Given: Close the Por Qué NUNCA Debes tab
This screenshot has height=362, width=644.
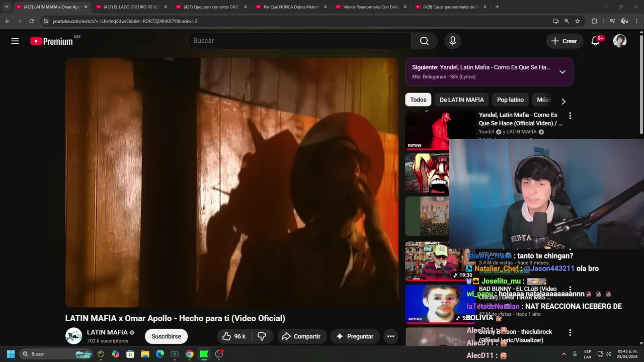Looking at the screenshot, I should (325, 7).
